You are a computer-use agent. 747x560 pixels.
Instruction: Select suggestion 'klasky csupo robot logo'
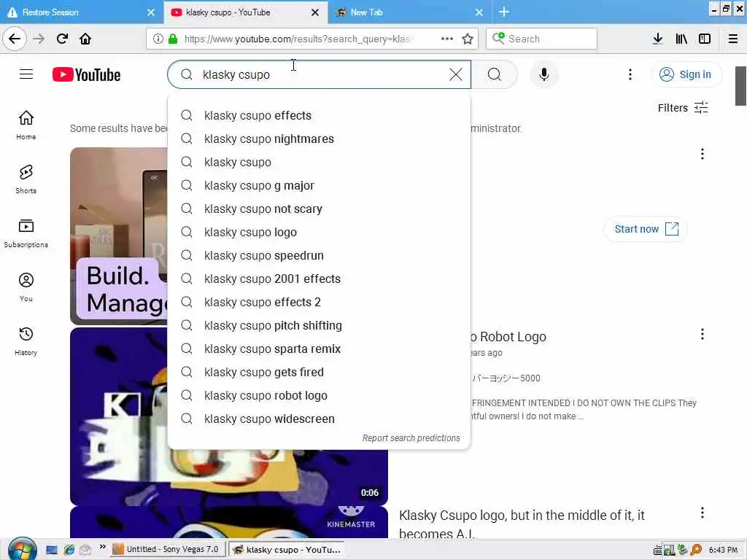click(x=320, y=395)
